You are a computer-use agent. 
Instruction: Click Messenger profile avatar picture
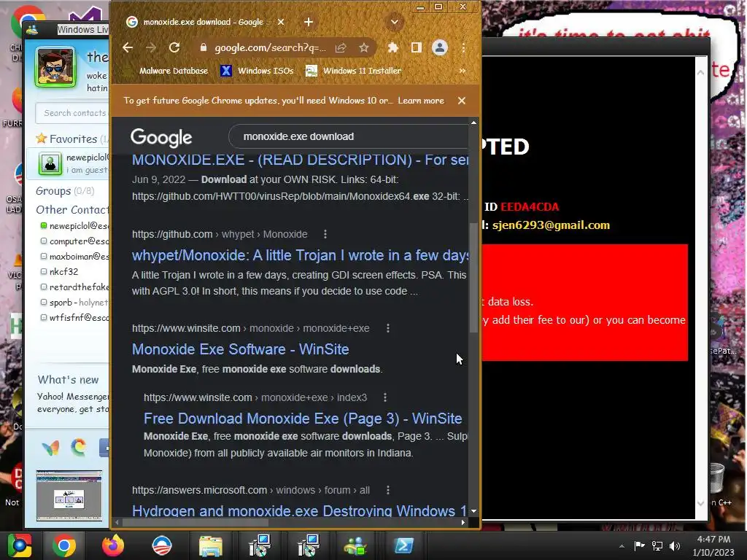(x=55, y=67)
